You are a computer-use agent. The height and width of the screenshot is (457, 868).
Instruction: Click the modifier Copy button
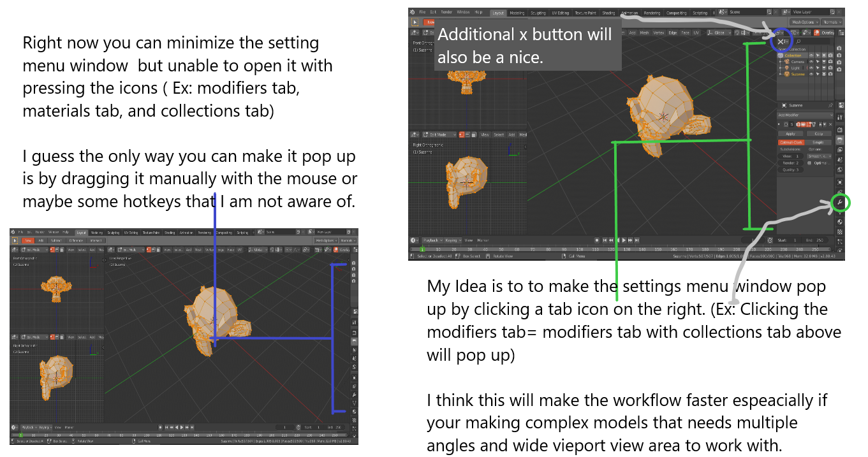click(819, 134)
